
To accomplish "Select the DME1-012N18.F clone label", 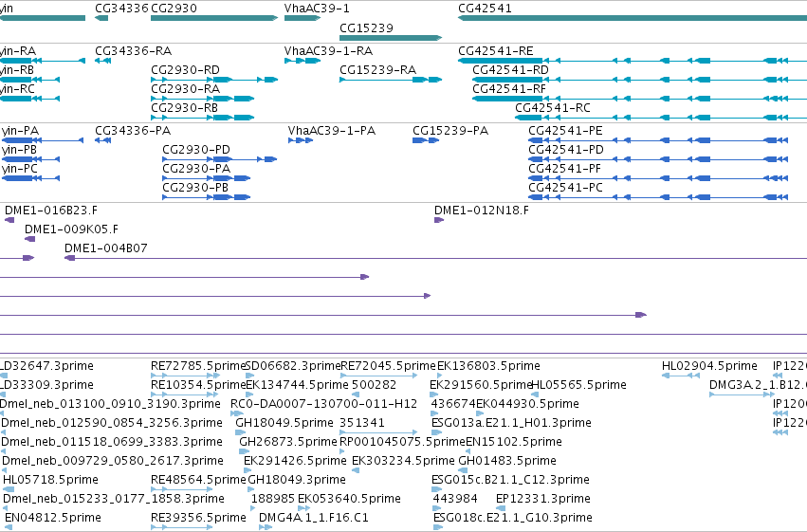I will coord(481,211).
